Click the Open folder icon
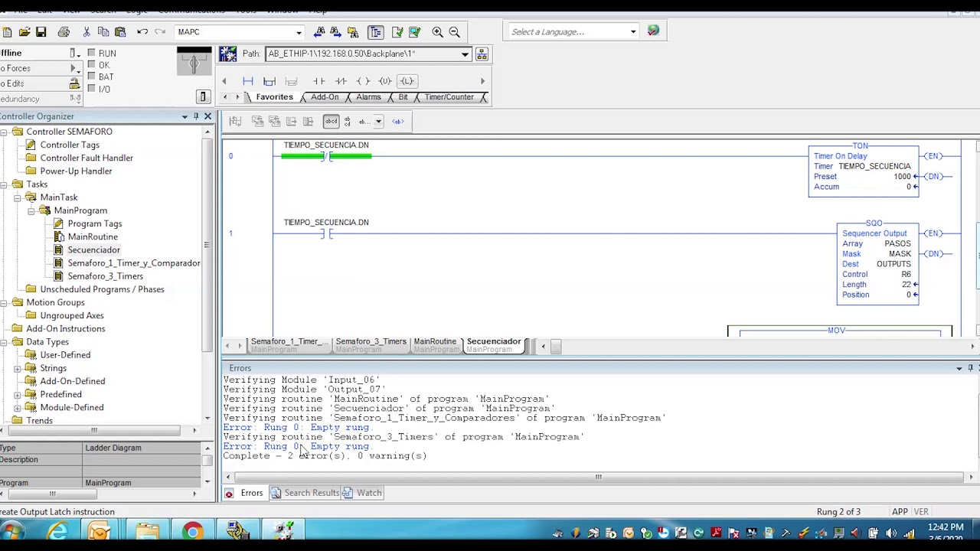 [x=24, y=32]
